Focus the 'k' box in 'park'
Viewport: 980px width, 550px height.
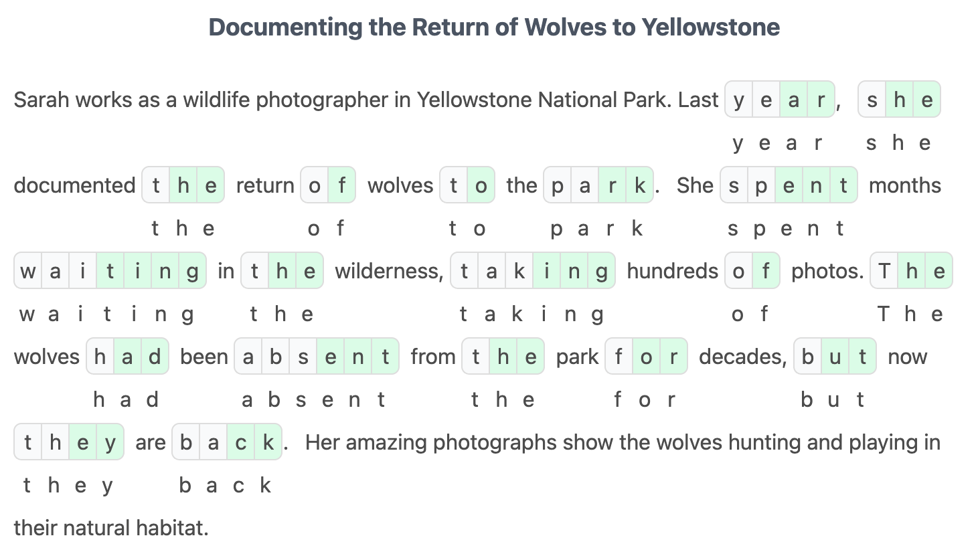pyautogui.click(x=640, y=185)
